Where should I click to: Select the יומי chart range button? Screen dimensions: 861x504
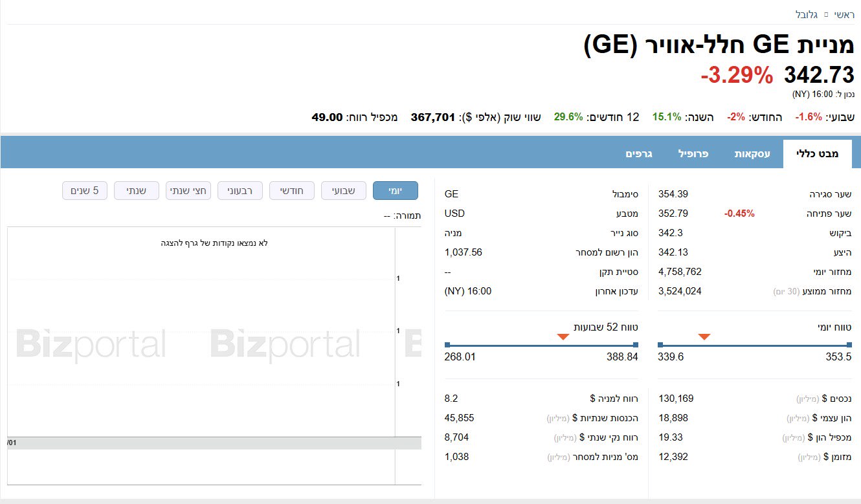tap(396, 191)
